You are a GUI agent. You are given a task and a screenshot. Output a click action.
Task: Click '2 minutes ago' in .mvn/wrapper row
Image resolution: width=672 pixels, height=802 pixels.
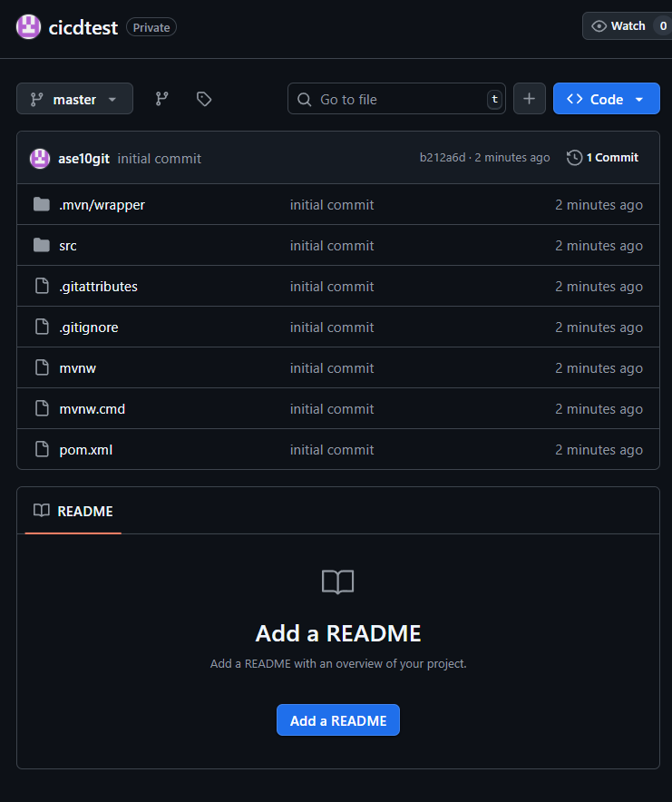click(599, 205)
